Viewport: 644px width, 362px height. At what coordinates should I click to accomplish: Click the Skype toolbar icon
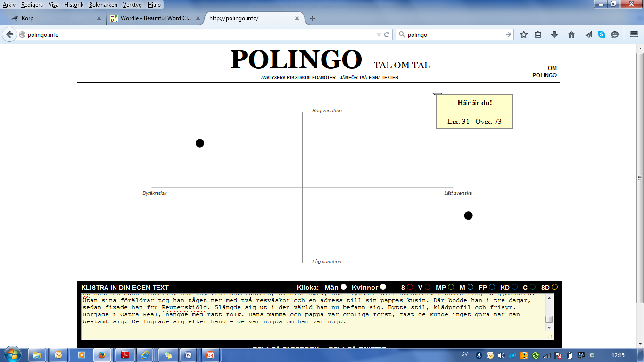(x=602, y=34)
